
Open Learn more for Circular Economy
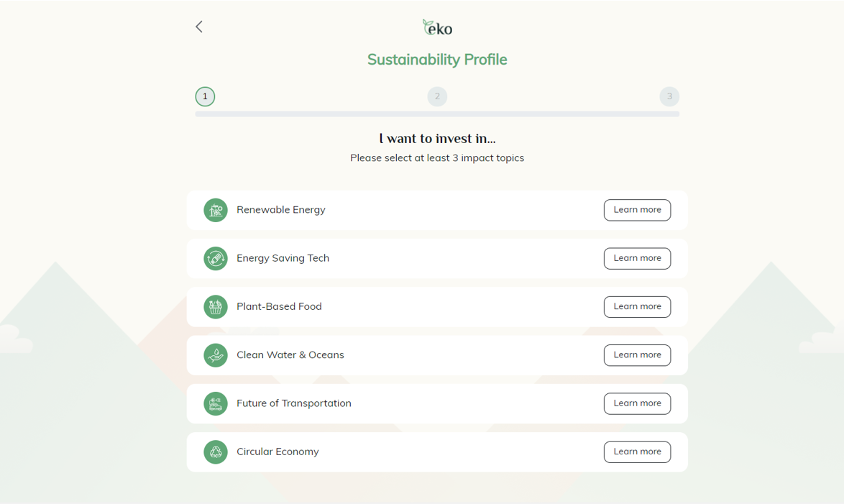[x=637, y=452]
